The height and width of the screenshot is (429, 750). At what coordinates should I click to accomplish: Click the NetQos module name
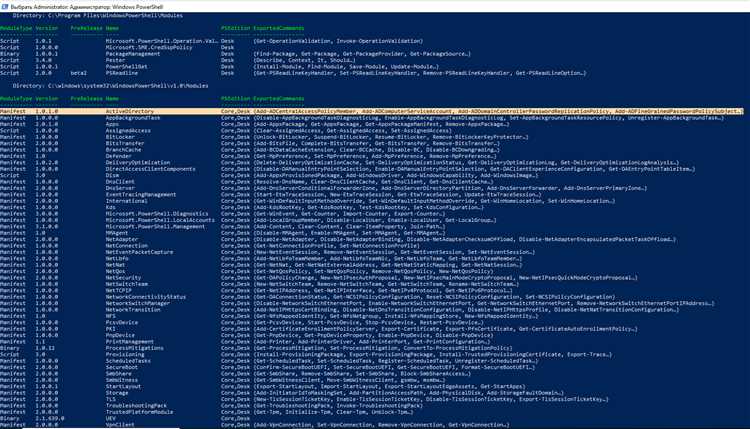(115, 271)
